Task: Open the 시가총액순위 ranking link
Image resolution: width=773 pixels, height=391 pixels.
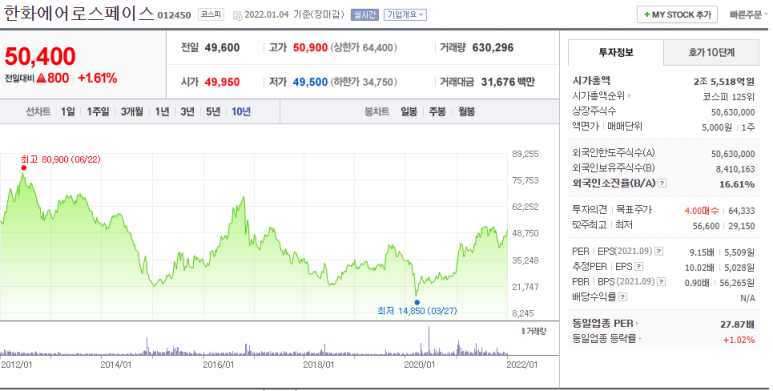Action: point(601,96)
